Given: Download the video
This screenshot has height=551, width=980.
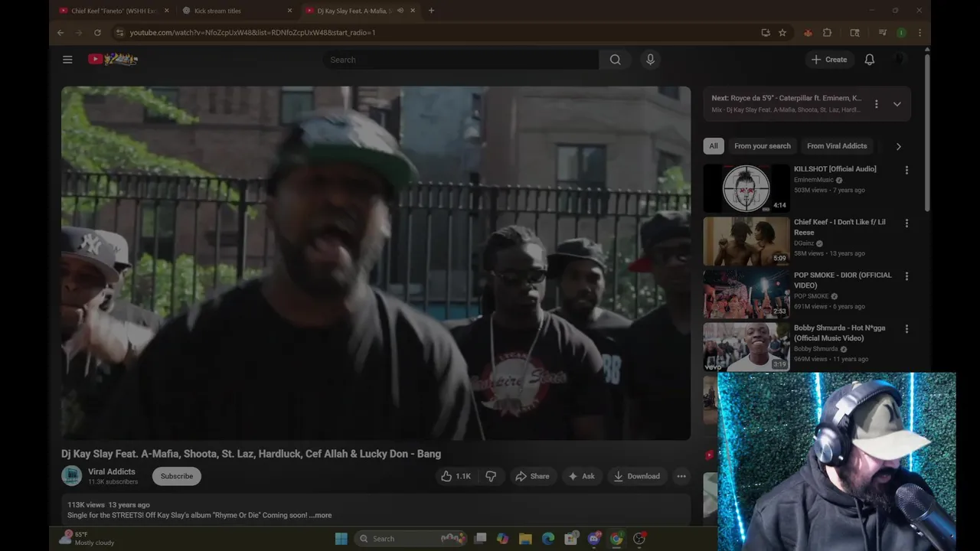Looking at the screenshot, I should (x=636, y=476).
